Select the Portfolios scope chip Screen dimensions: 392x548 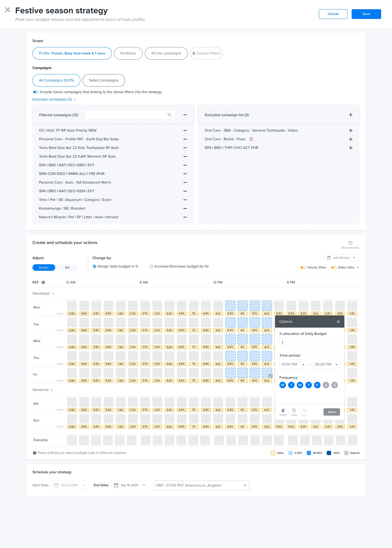(x=128, y=53)
